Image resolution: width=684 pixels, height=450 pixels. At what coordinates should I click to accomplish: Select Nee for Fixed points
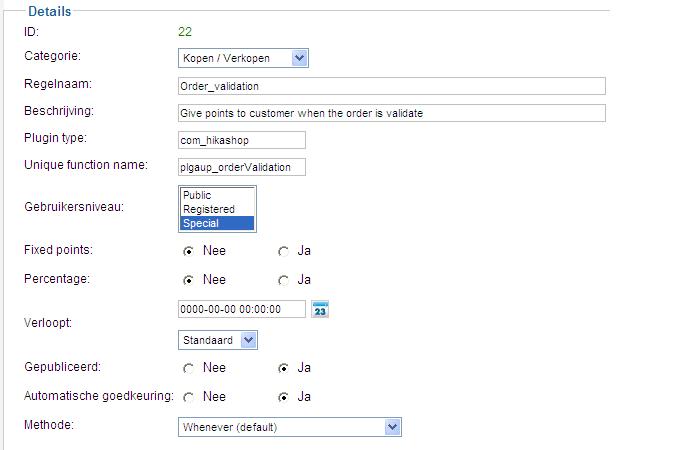pos(188,252)
